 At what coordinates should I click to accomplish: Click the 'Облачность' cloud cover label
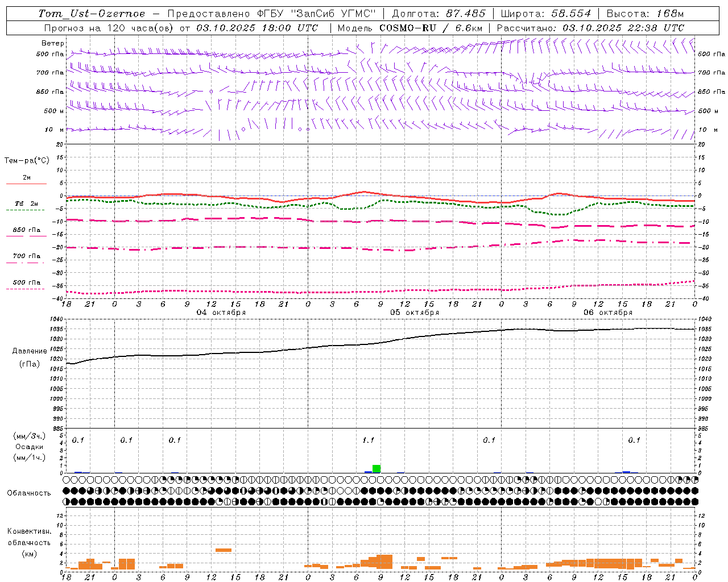(x=29, y=493)
